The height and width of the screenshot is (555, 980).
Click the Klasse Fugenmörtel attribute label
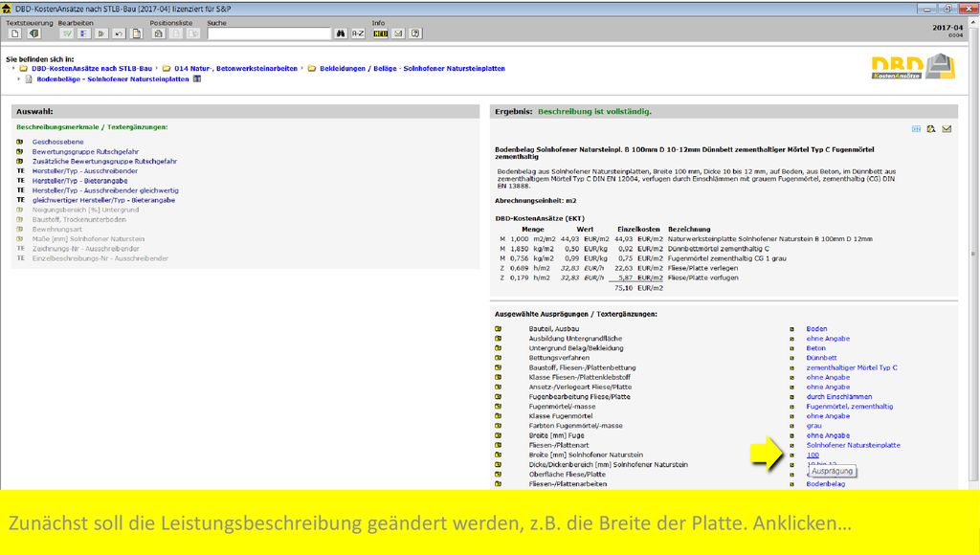pos(561,416)
